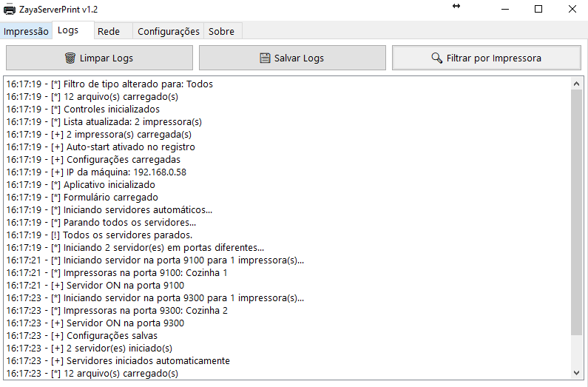The width and height of the screenshot is (588, 387).
Task: Select log line '2 servidor(es) iniciado(s)'
Action: coord(89,348)
